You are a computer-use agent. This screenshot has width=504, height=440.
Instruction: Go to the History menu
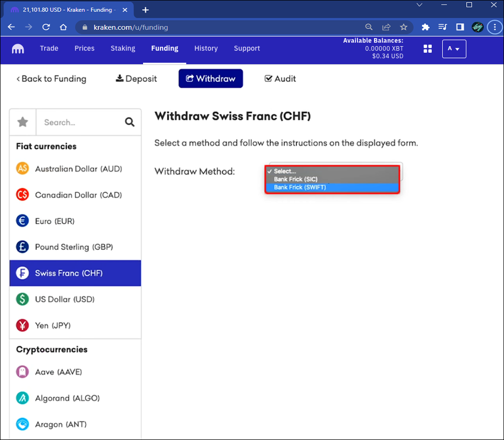[206, 49]
